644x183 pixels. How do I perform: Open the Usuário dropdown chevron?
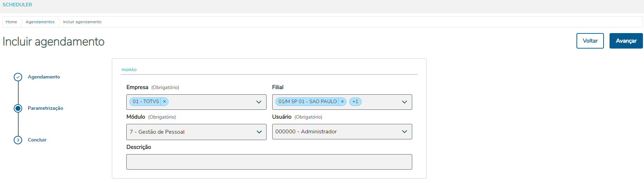[x=404, y=132]
